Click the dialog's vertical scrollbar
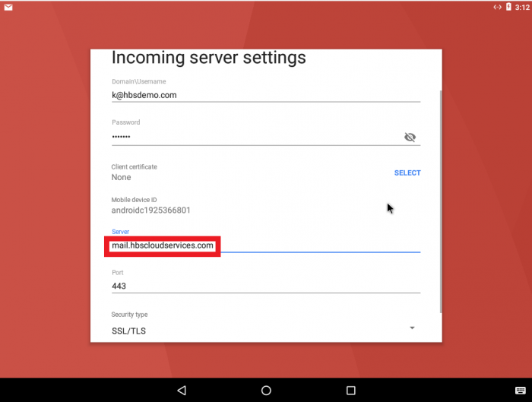Image resolution: width=532 pixels, height=402 pixels. point(441,201)
